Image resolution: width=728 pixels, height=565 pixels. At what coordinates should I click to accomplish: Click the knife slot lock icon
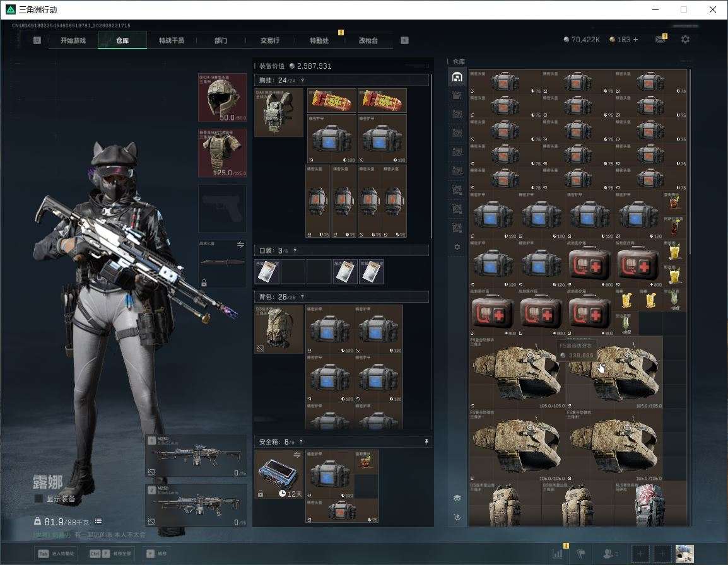coord(204,282)
